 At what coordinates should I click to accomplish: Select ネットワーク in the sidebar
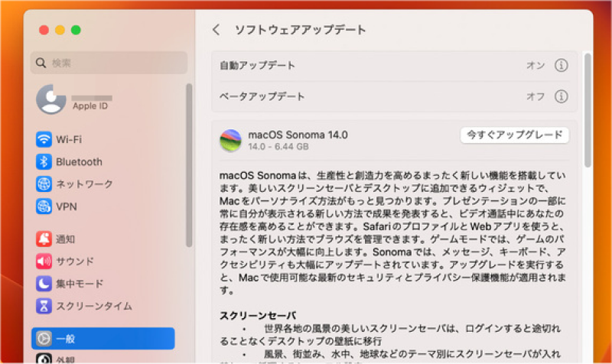tap(84, 184)
